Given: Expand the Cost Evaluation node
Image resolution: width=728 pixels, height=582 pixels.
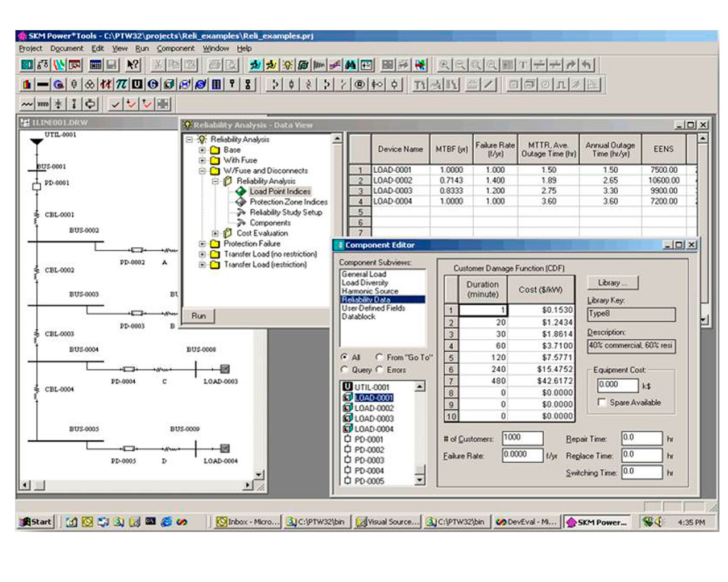Looking at the screenshot, I should (x=215, y=233).
